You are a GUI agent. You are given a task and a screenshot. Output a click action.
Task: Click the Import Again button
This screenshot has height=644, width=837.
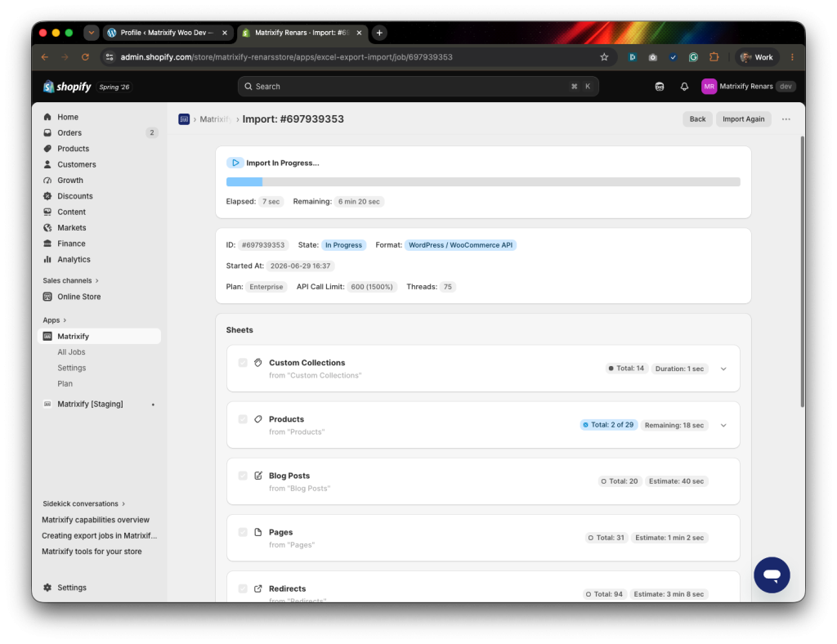point(743,119)
